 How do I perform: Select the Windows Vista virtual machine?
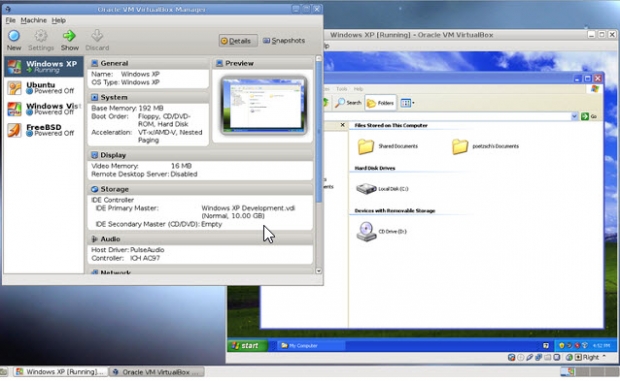pyautogui.click(x=43, y=109)
